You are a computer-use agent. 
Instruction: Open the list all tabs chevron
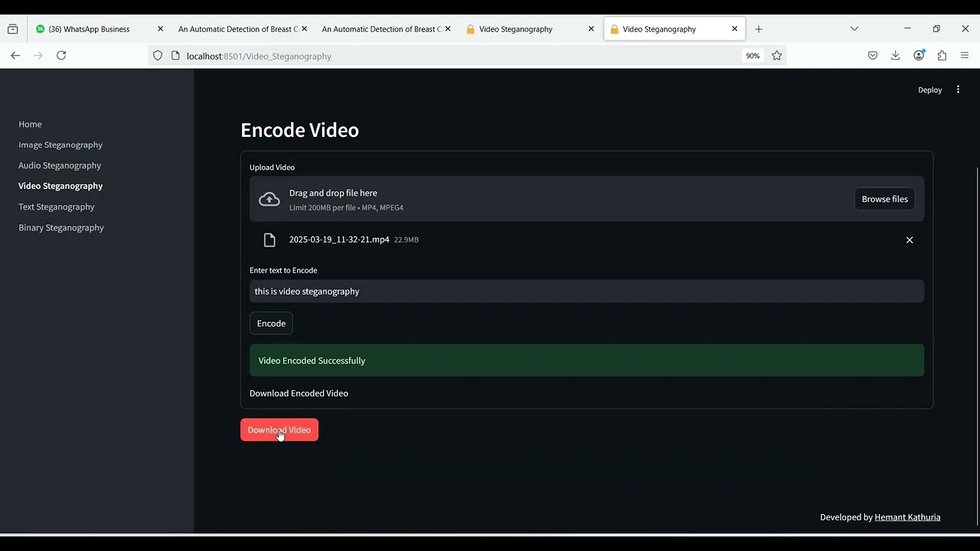click(854, 28)
